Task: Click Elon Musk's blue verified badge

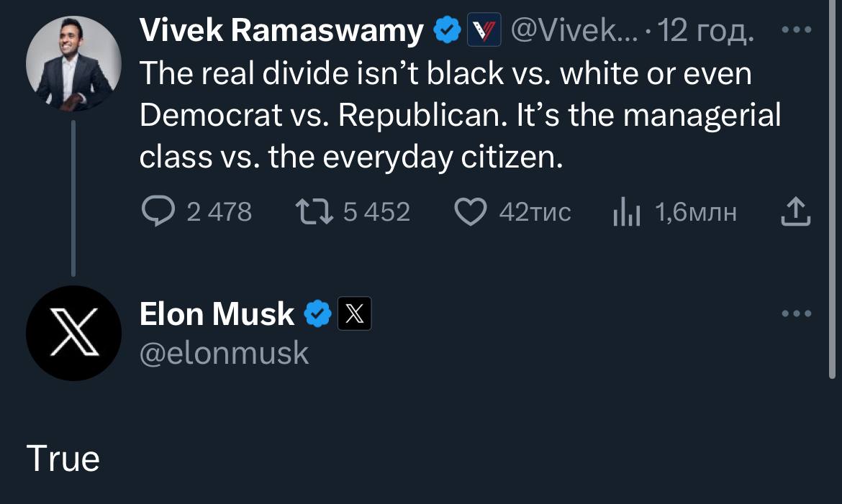Action: coord(317,314)
